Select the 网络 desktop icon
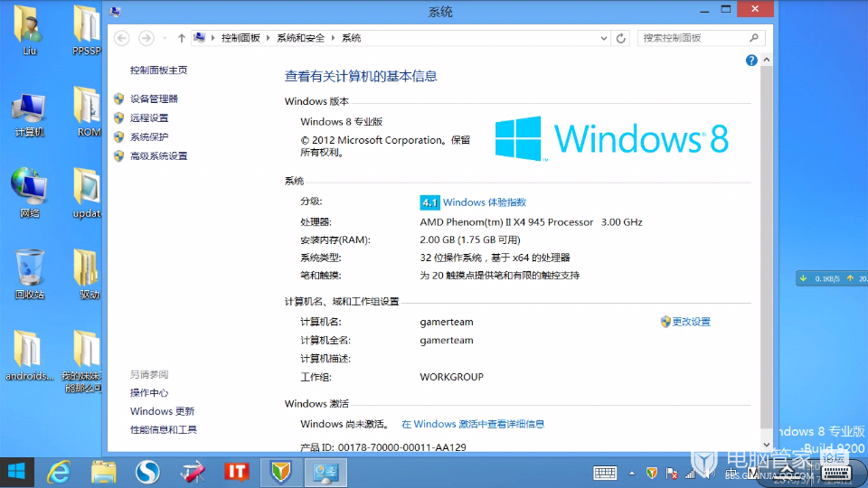The image size is (868, 488). click(29, 192)
